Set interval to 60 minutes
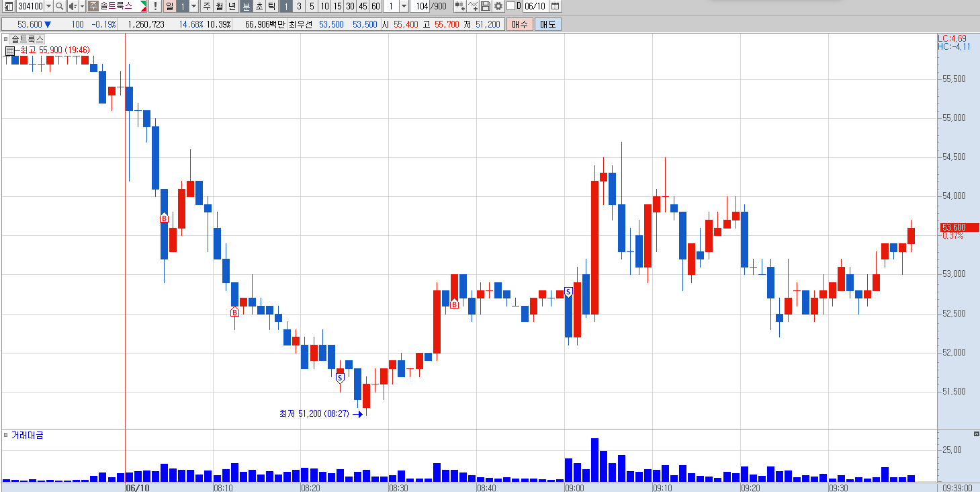The height and width of the screenshot is (492, 980). click(375, 6)
